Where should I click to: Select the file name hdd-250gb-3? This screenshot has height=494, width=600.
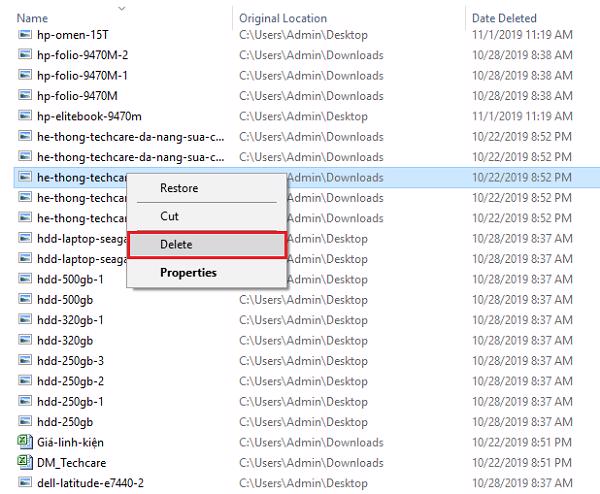pyautogui.click(x=70, y=361)
